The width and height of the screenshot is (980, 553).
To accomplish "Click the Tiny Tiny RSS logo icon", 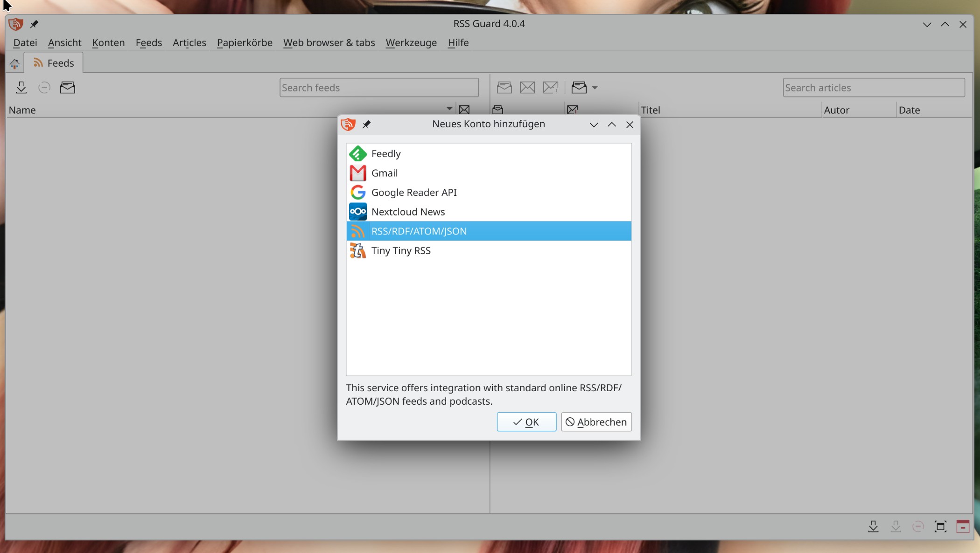I will pyautogui.click(x=358, y=250).
